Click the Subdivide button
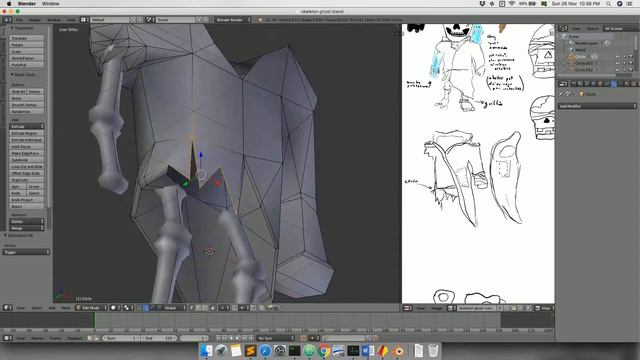The height and width of the screenshot is (360, 640). [27, 160]
